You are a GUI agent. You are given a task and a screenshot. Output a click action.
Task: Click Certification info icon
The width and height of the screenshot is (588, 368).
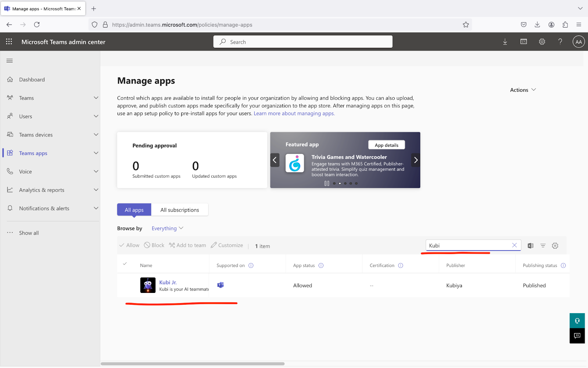pyautogui.click(x=401, y=265)
